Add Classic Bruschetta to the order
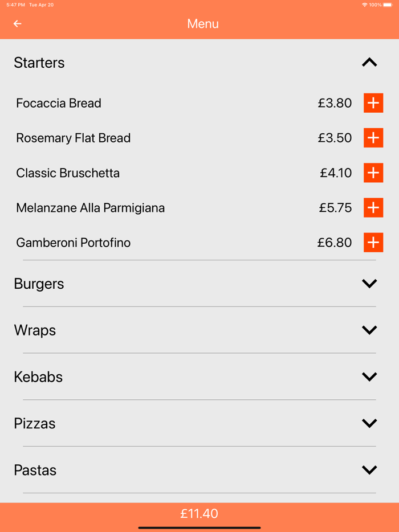The height and width of the screenshot is (532, 399). tap(373, 173)
